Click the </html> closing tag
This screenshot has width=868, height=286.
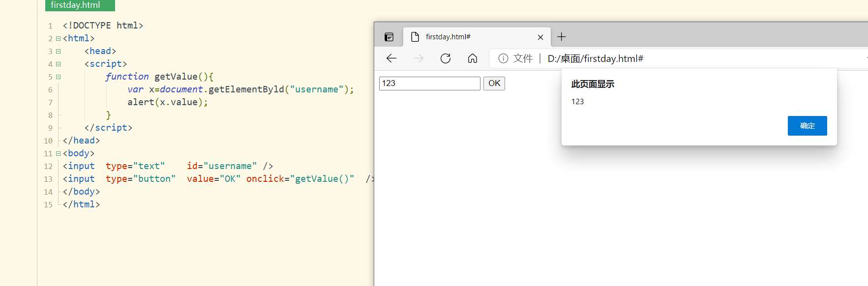click(81, 204)
